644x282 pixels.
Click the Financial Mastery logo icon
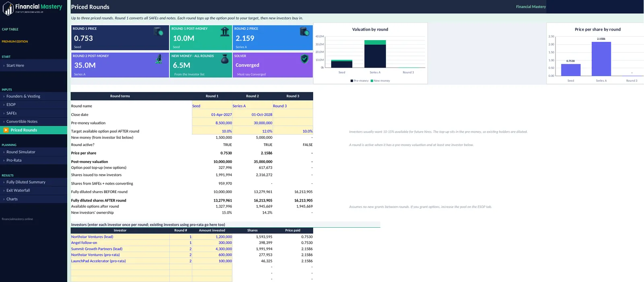(x=8, y=8)
